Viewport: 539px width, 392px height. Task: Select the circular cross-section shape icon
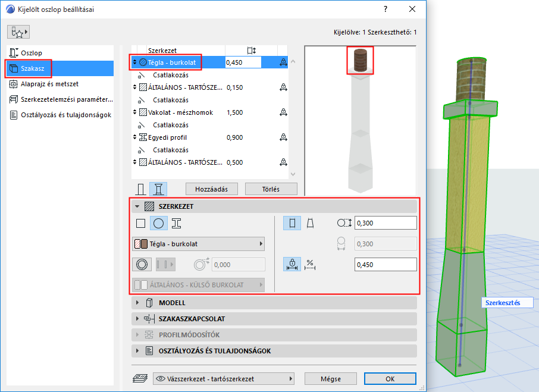pyautogui.click(x=158, y=222)
